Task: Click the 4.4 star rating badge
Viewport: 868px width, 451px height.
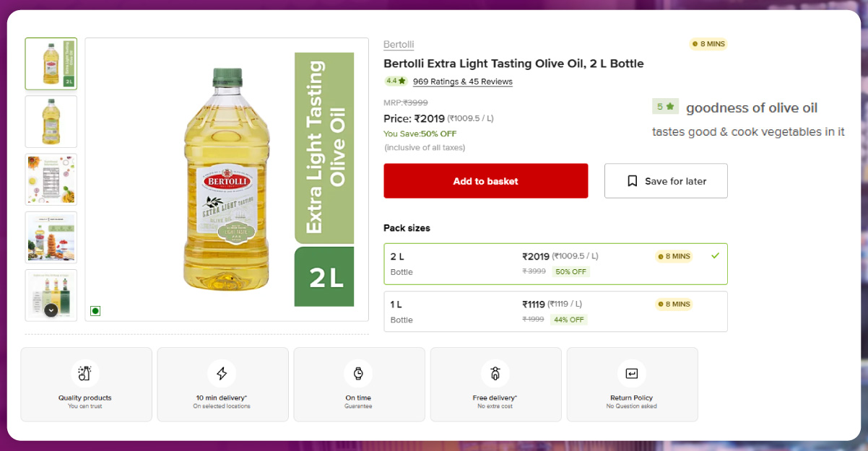Action: click(396, 82)
